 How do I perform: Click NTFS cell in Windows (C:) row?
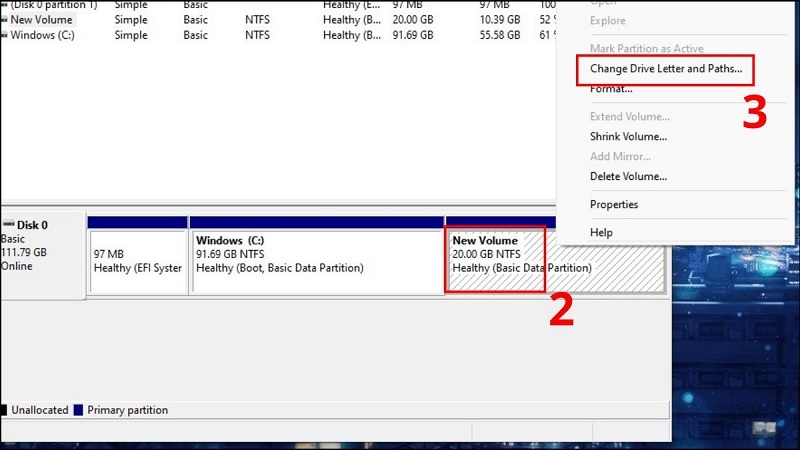[257, 35]
